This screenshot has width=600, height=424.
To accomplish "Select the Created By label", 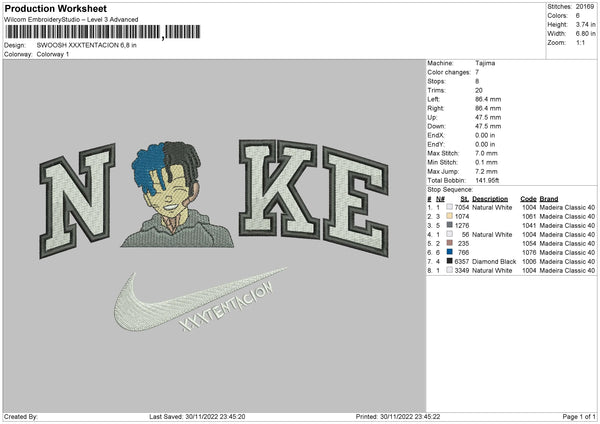I will tap(21, 417).
